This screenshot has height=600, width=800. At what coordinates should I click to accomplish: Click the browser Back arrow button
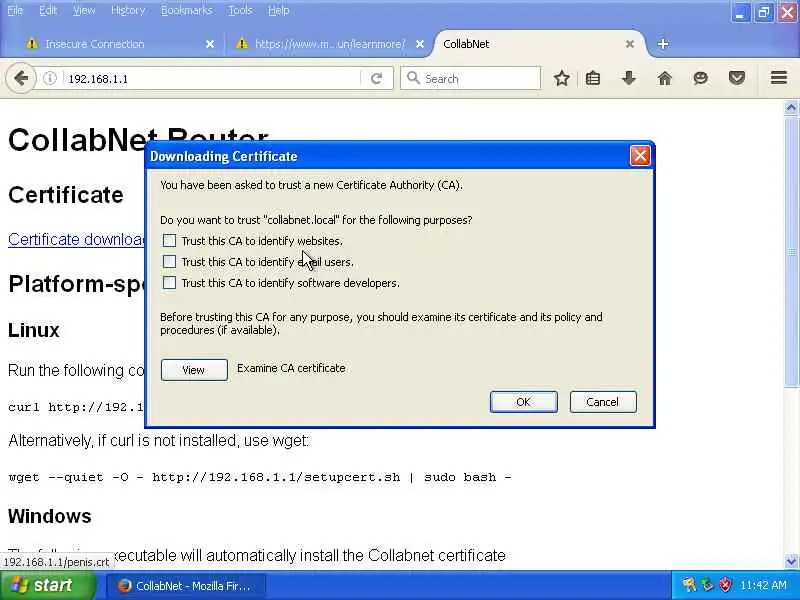pyautogui.click(x=21, y=79)
